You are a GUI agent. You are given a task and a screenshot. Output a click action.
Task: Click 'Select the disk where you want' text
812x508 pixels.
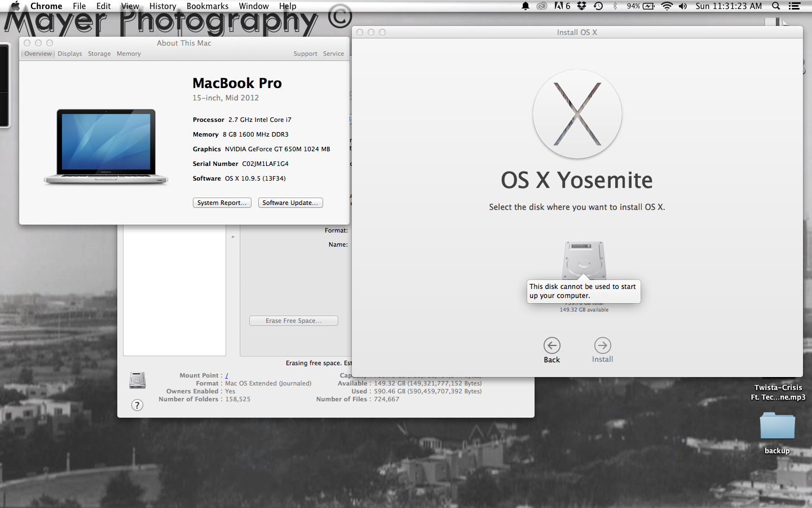(x=577, y=207)
